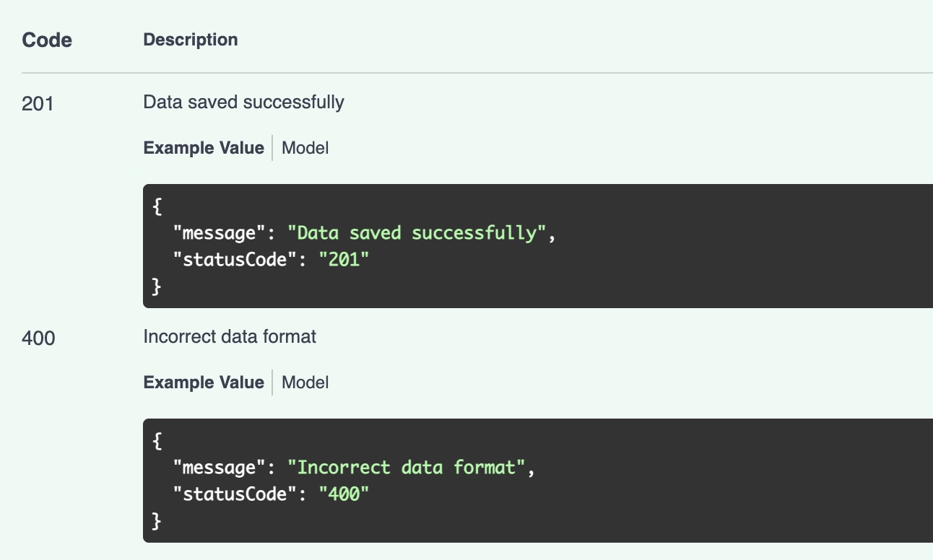Click the 201 response code

[x=38, y=103]
